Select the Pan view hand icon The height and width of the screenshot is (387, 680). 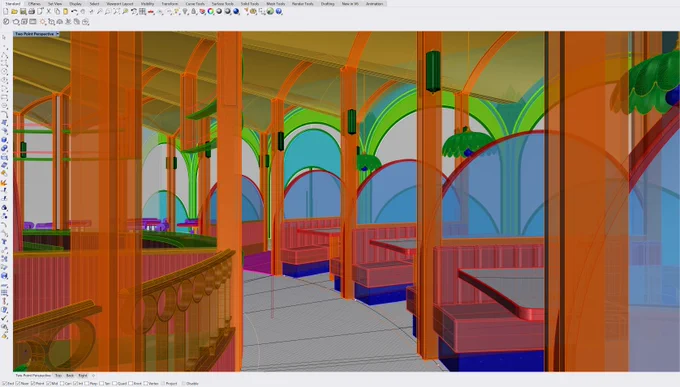point(82,11)
